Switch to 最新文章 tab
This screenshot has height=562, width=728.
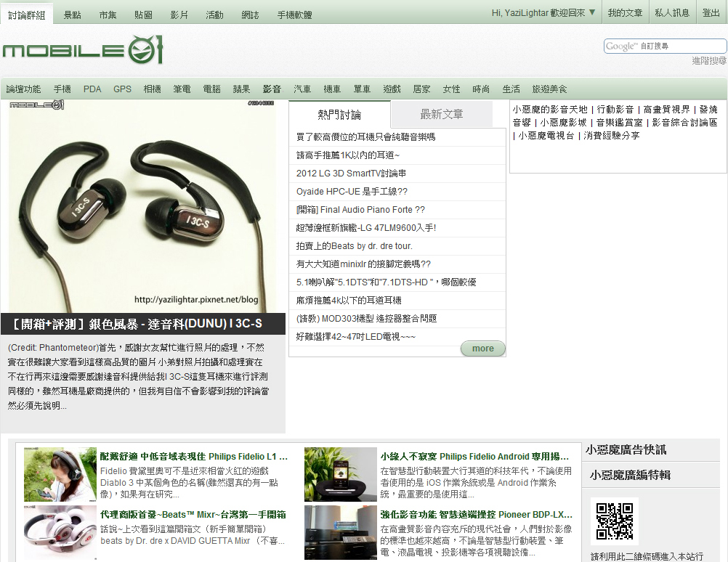click(x=442, y=114)
